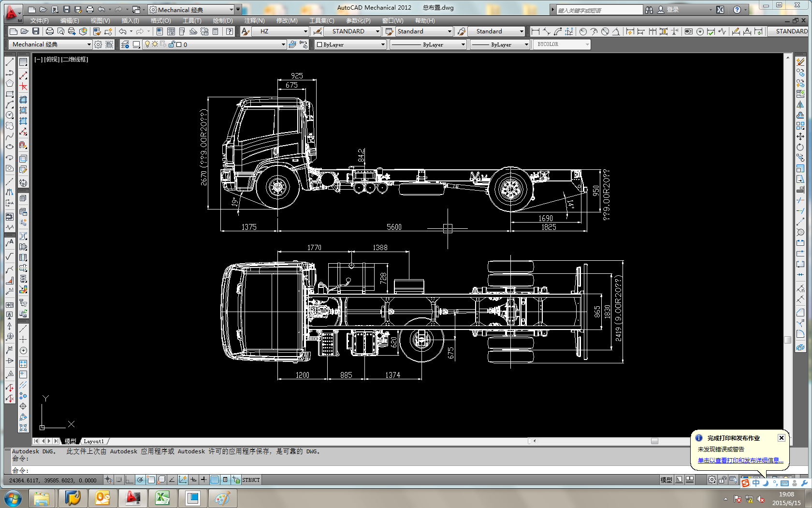Toggle Polar tracking in status bar
The image size is (812, 508).
coord(140,480)
